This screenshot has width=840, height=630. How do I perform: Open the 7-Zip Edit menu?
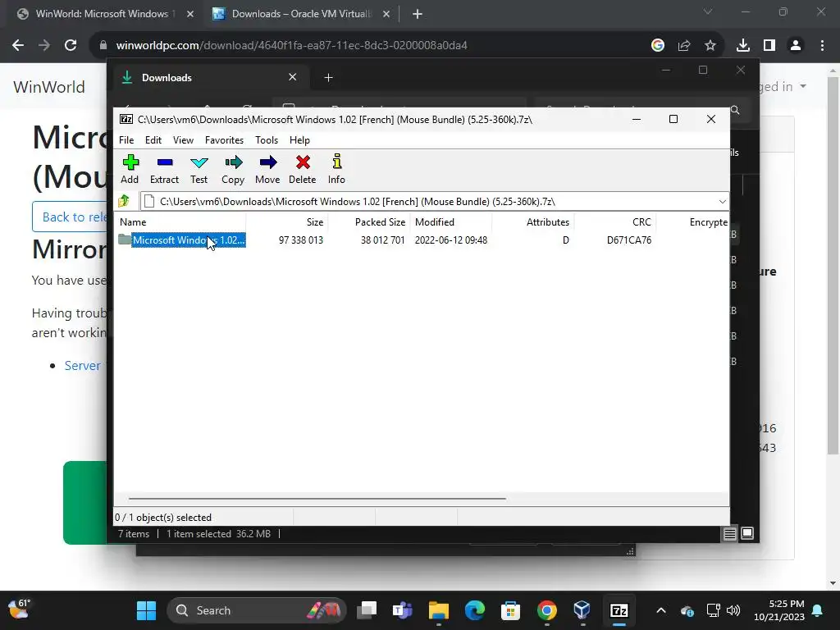tap(153, 139)
